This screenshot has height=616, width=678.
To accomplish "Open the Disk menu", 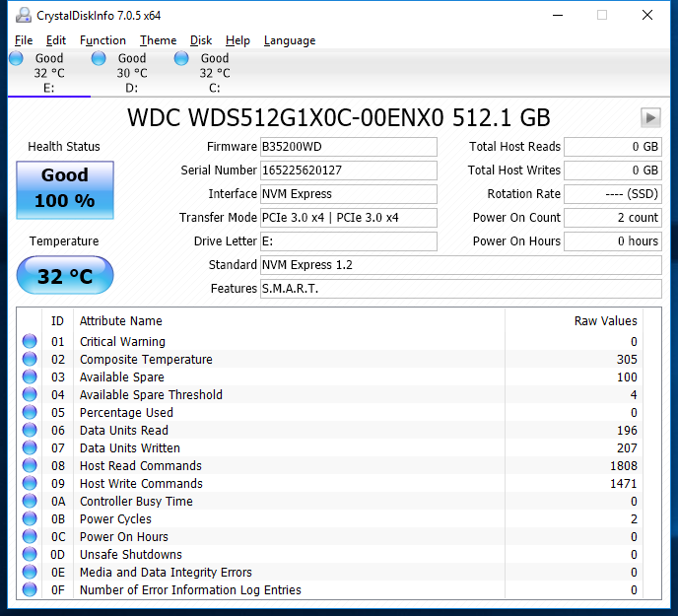I will (201, 40).
